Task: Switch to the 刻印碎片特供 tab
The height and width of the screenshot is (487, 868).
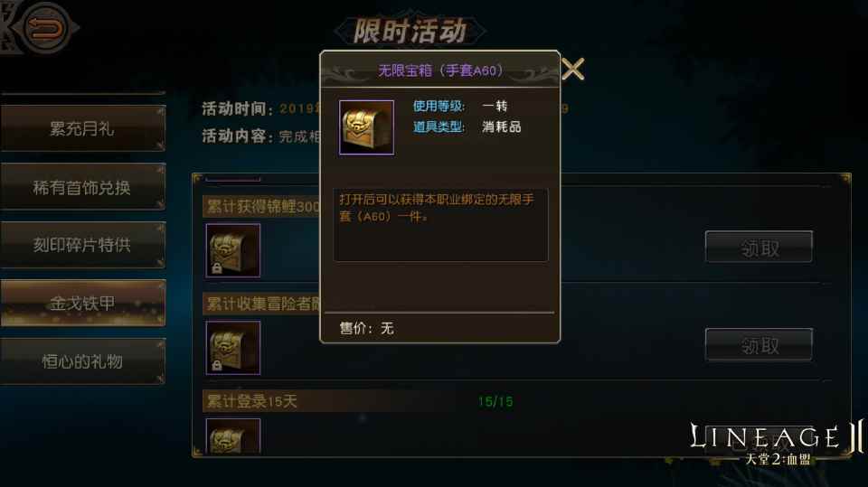Action: [82, 245]
